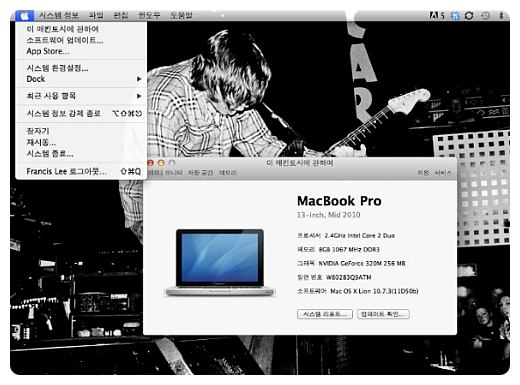Open the 편집 menu
The width and height of the screenshot is (520, 385).
click(x=121, y=15)
